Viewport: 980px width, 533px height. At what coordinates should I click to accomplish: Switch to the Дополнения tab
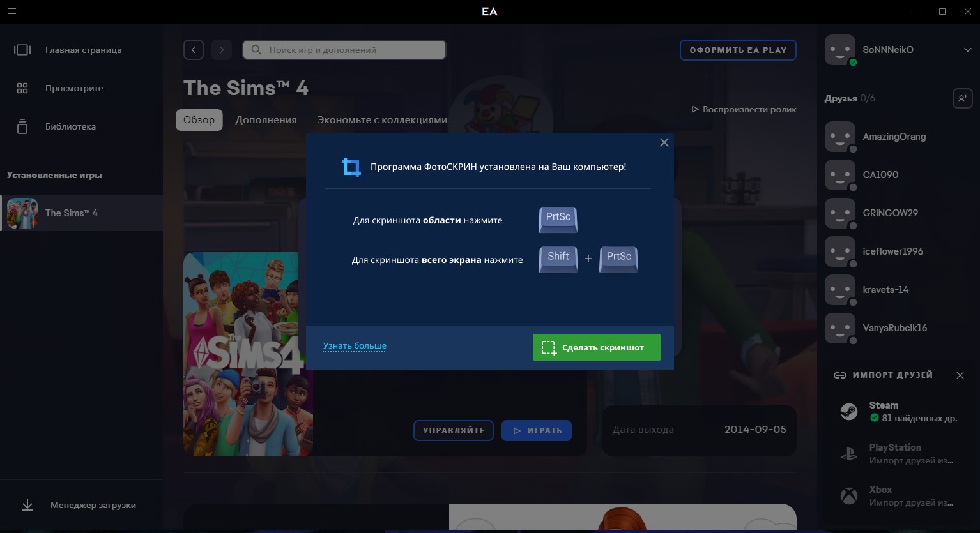pos(266,120)
